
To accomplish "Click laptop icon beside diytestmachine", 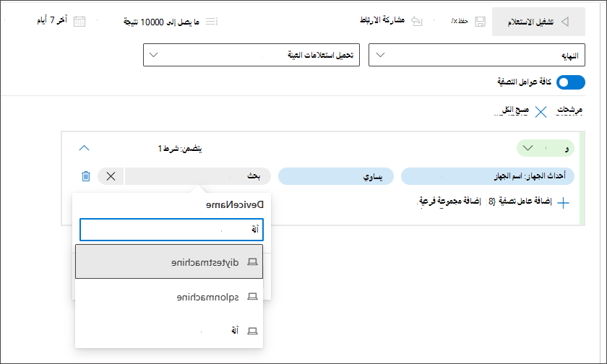I will coord(252,262).
